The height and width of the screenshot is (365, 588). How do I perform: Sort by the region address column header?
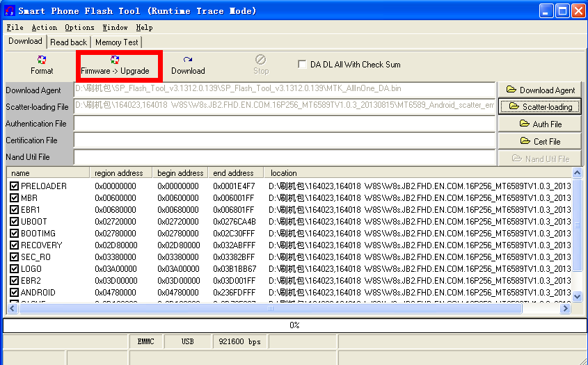(121, 172)
